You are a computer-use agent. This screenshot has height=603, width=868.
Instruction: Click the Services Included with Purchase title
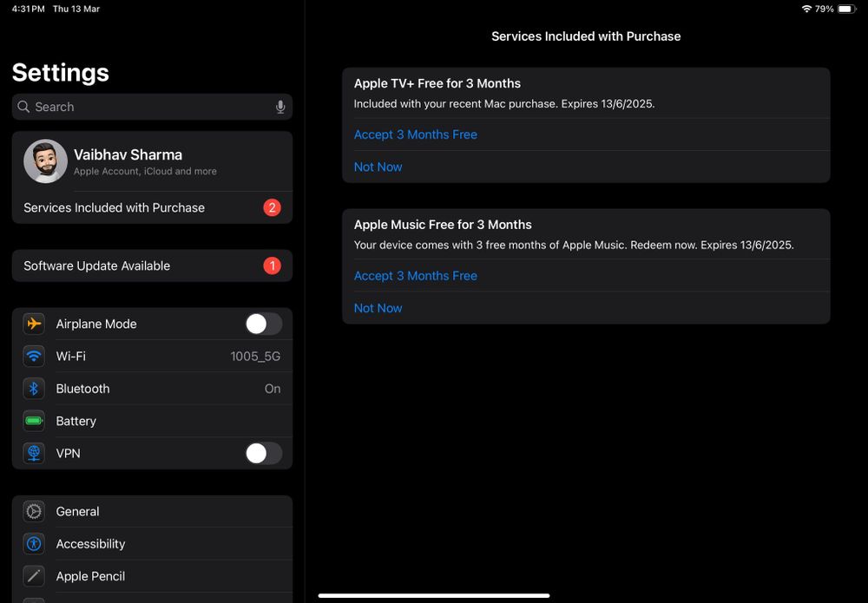(586, 36)
